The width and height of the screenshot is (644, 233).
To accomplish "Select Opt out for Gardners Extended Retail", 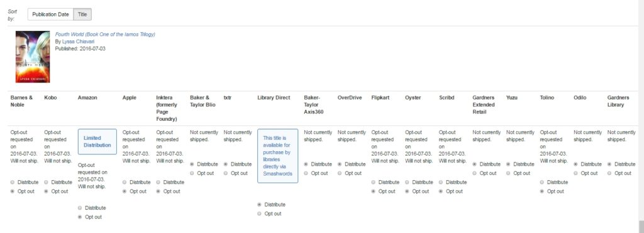I will point(474,173).
